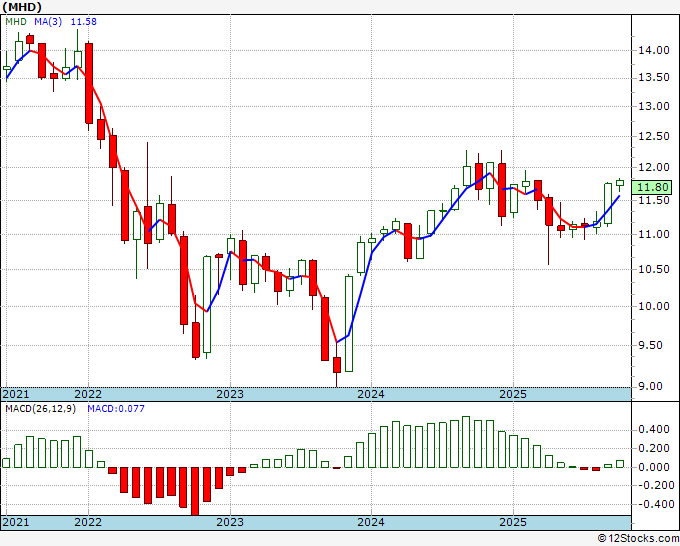
Task: Click the 14.00 price axis label
Action: [654, 50]
